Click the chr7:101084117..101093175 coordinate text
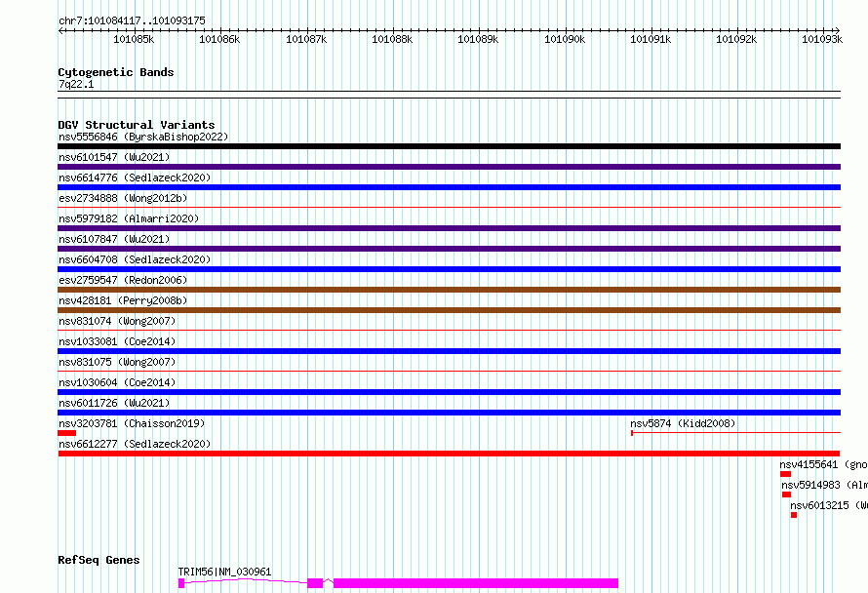The height and width of the screenshot is (593, 868). click(x=132, y=20)
